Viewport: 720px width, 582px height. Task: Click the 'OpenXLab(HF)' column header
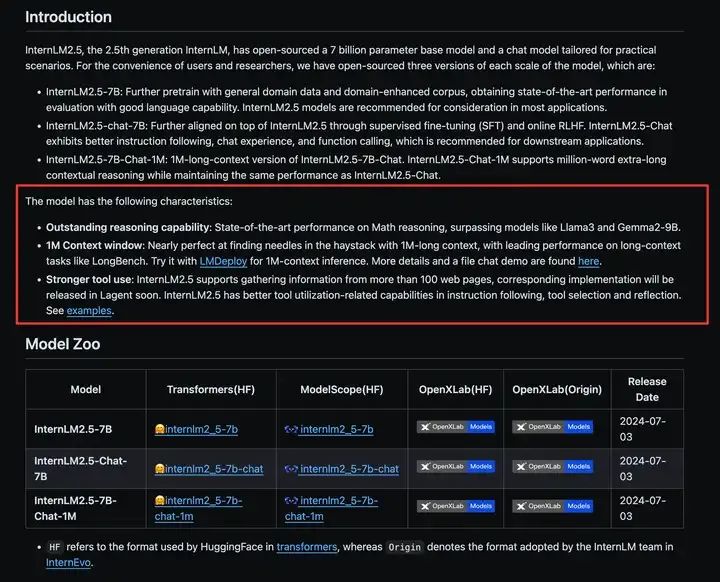click(456, 390)
